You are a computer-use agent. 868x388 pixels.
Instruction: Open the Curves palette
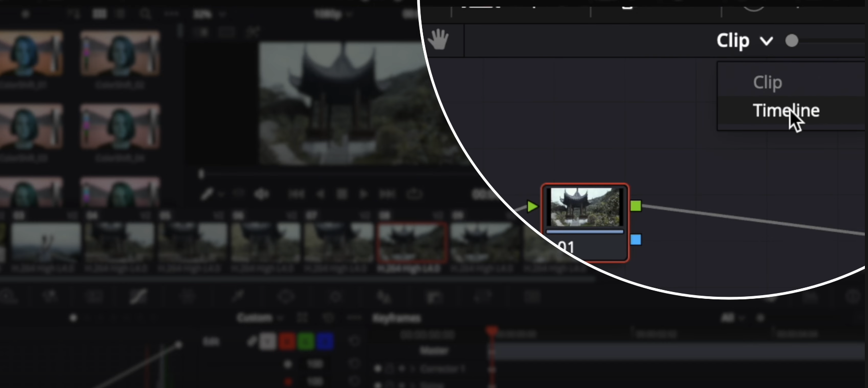coord(138,297)
